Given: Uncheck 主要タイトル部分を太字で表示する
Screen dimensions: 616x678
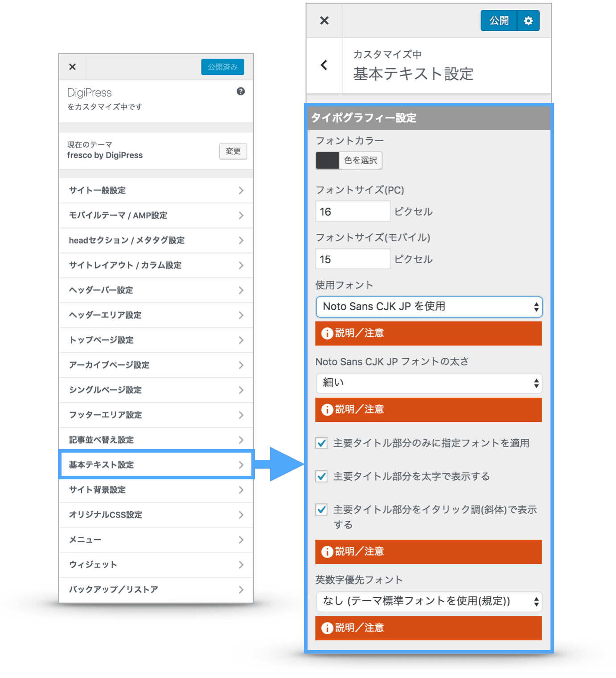Looking at the screenshot, I should [321, 477].
